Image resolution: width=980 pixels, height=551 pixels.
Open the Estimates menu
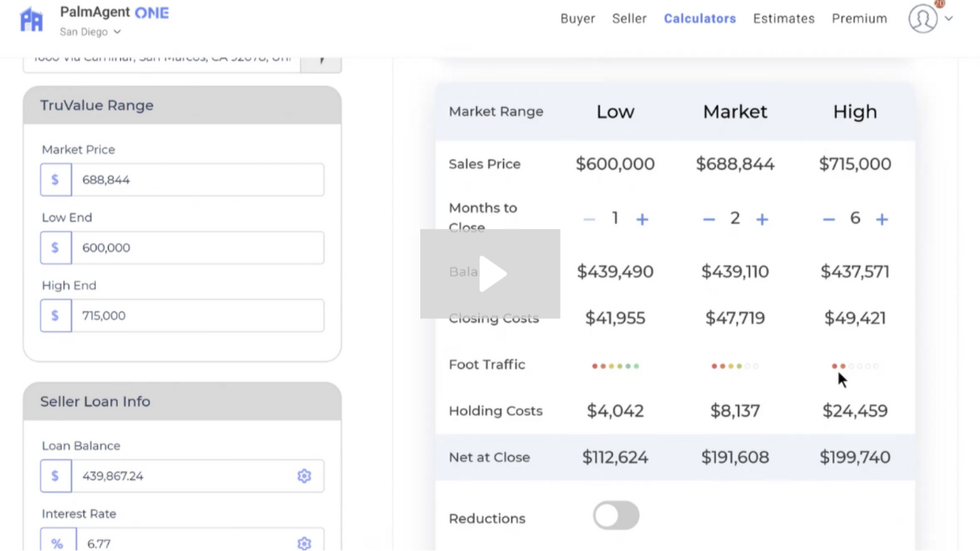[784, 18]
